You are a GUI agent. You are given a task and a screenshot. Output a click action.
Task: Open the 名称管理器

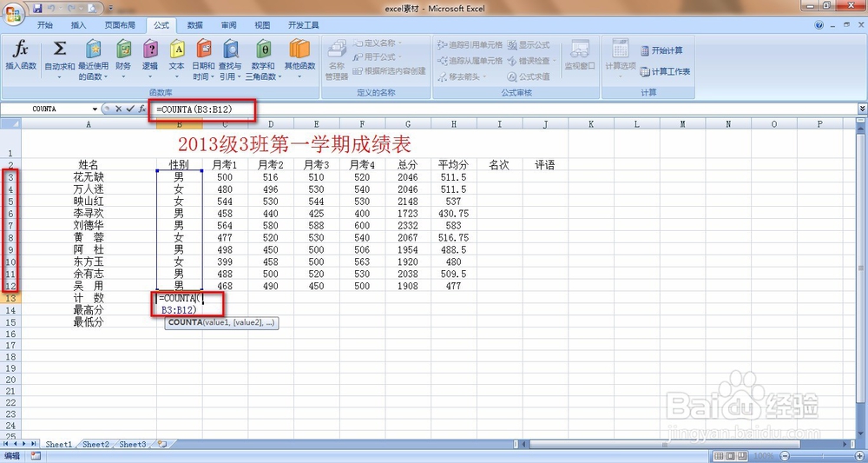(x=337, y=60)
